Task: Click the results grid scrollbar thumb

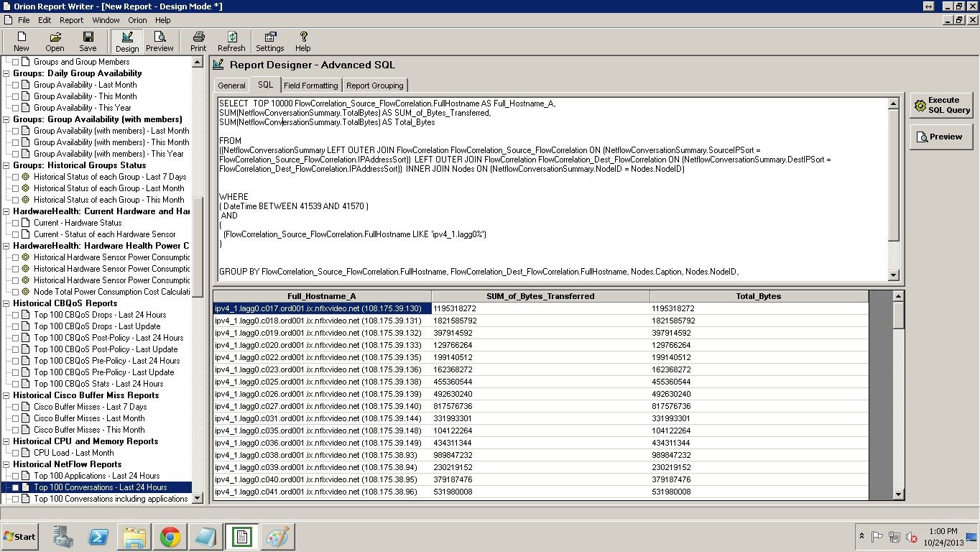Action: pyautogui.click(x=898, y=316)
